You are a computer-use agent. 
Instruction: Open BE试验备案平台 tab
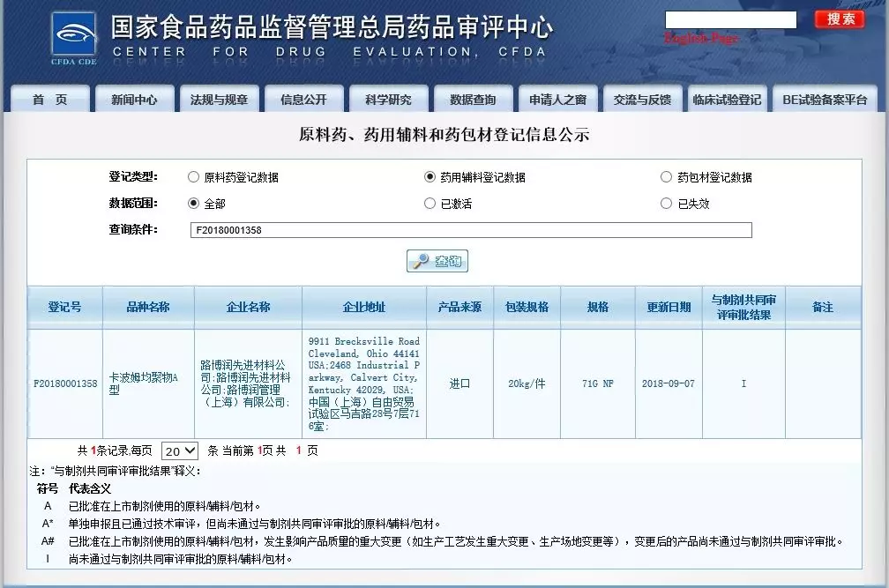pos(825,99)
